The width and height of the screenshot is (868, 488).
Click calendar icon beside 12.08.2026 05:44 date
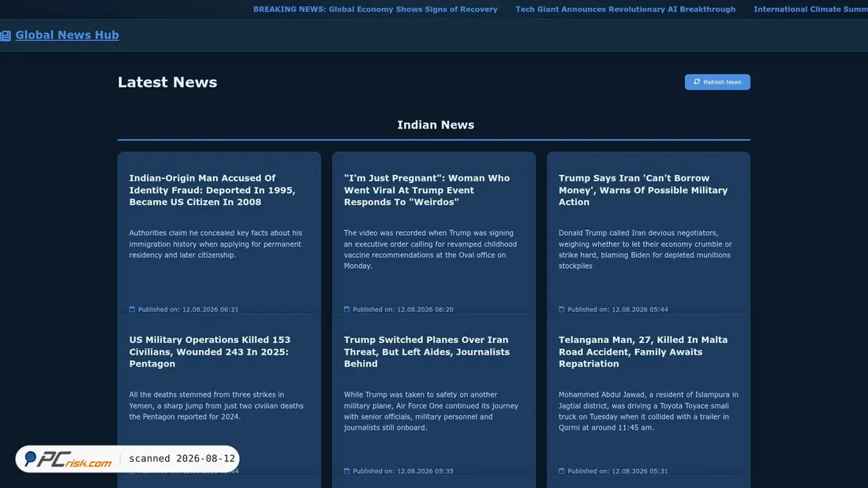[561, 309]
